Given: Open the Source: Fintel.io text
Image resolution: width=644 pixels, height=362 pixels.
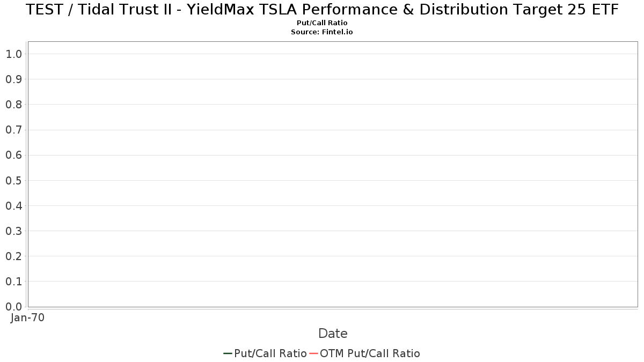Looking at the screenshot, I should point(322,32).
